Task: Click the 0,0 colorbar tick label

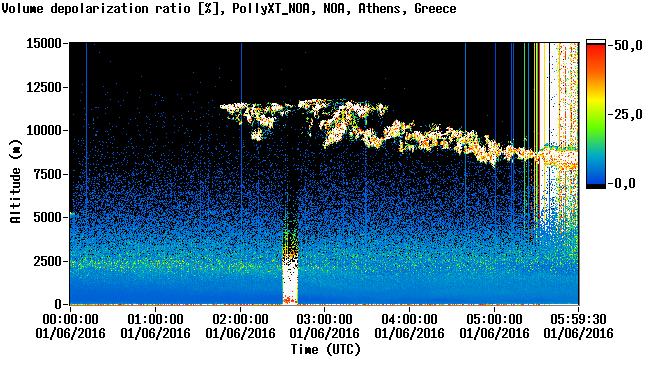Action: tap(624, 183)
